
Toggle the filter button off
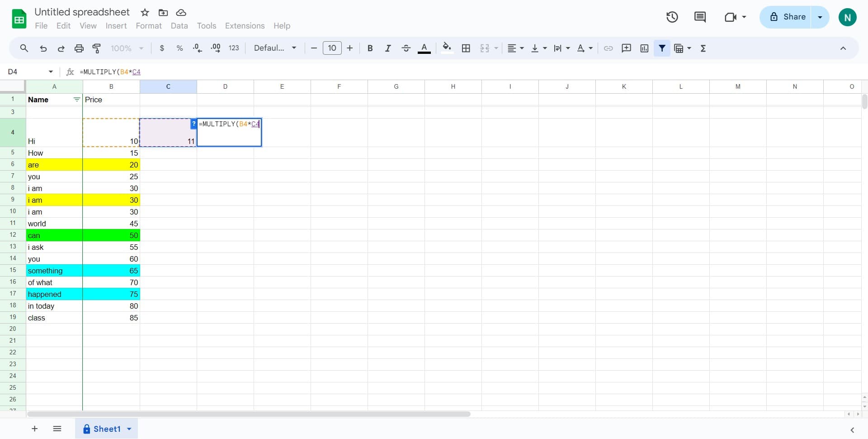pos(662,48)
